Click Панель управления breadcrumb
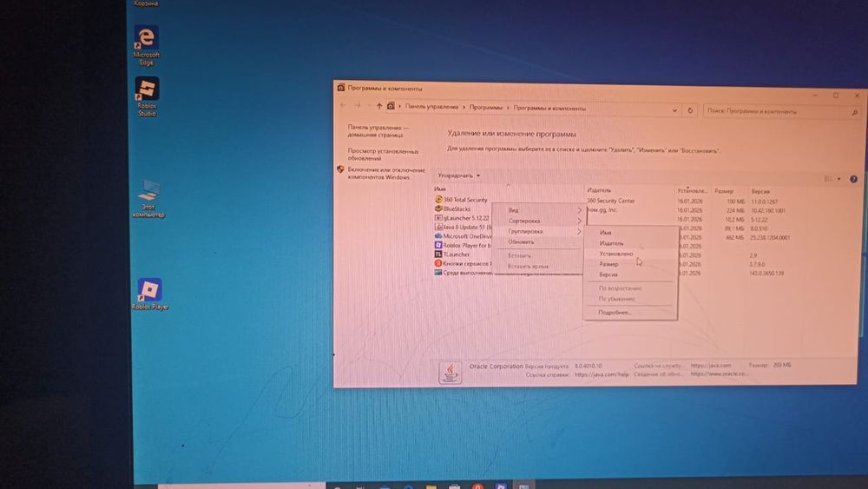 431,106
